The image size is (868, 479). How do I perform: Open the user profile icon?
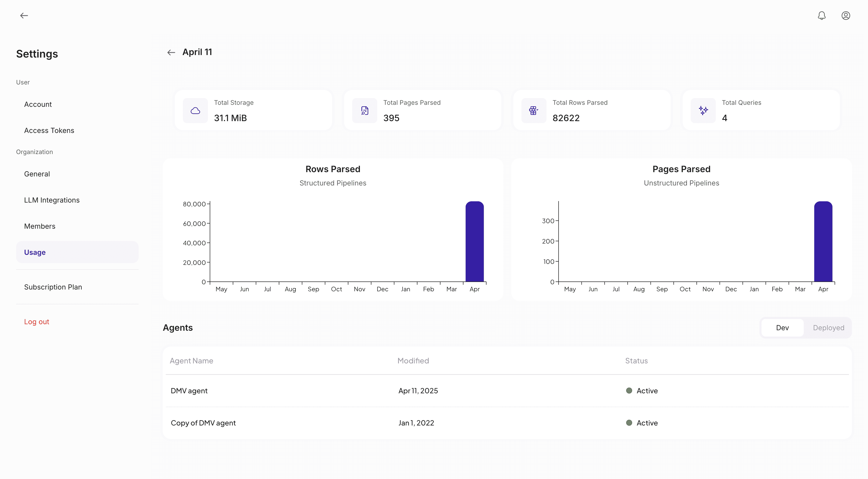coord(845,16)
